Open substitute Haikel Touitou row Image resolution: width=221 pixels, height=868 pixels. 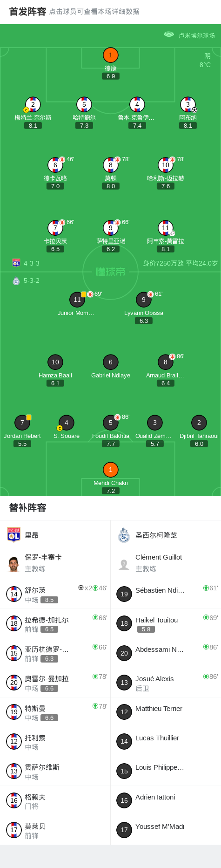tap(166, 624)
